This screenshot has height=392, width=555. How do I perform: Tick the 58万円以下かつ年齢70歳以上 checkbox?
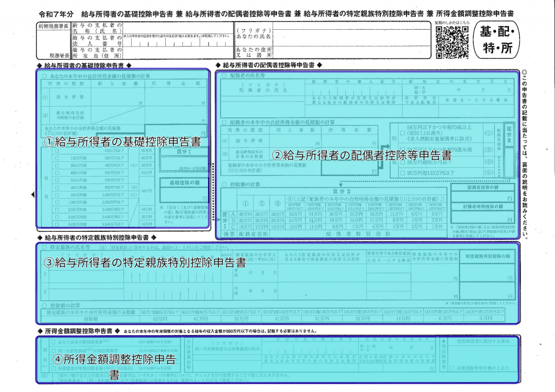coord(402,133)
